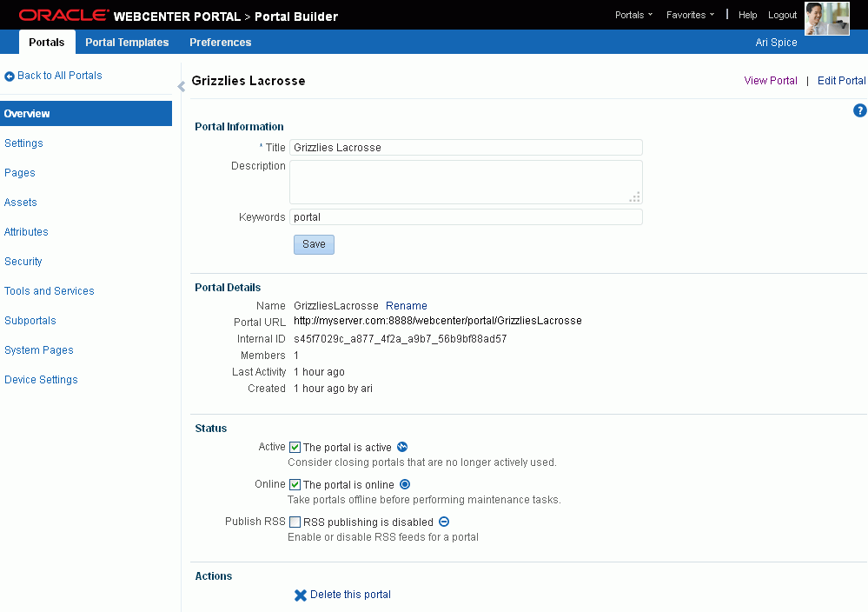Open Attributes in the sidebar
Image resolution: width=868 pixels, height=612 pixels.
pos(26,232)
